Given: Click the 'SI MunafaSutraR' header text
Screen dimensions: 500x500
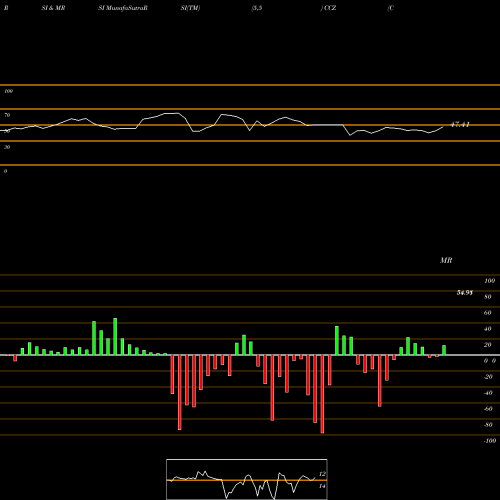Looking at the screenshot, I should click(x=123, y=8).
